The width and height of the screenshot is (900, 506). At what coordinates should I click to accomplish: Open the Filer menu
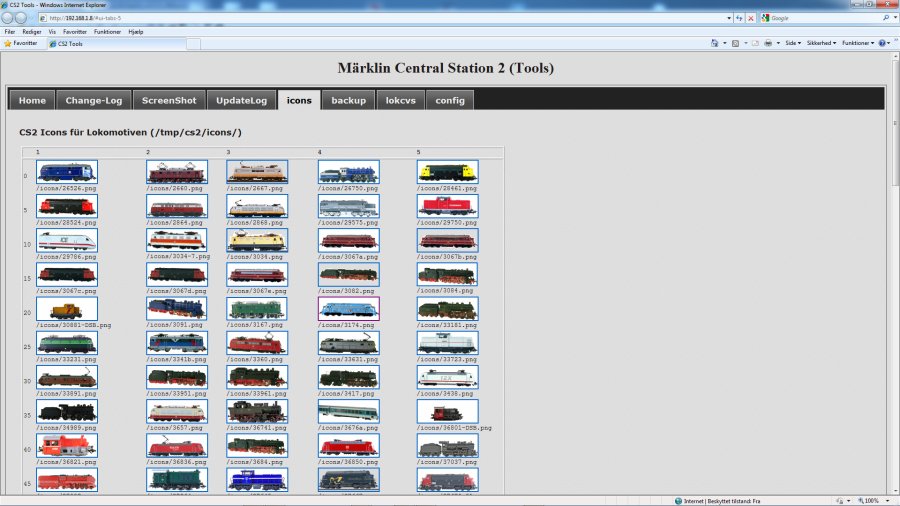point(10,32)
